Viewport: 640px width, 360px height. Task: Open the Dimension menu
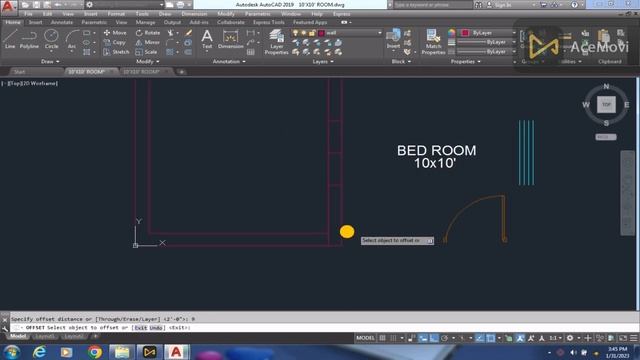point(194,14)
